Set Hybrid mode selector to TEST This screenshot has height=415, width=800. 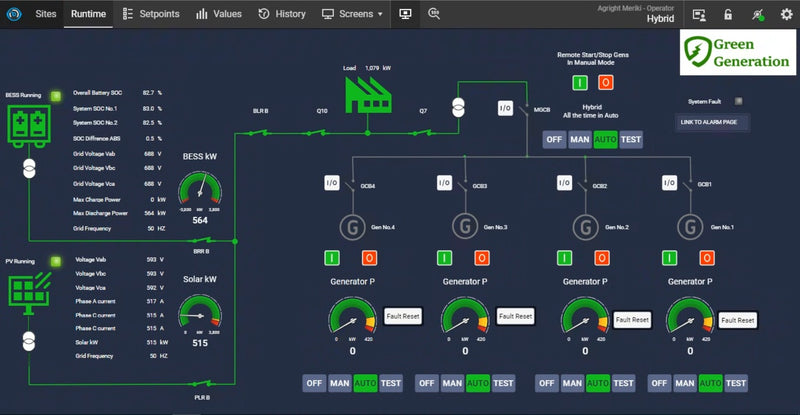pyautogui.click(x=631, y=139)
